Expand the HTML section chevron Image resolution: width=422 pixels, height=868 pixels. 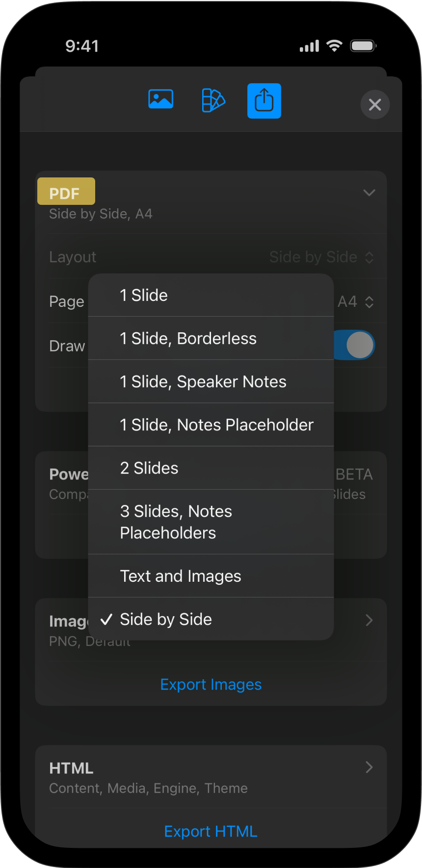pyautogui.click(x=369, y=768)
